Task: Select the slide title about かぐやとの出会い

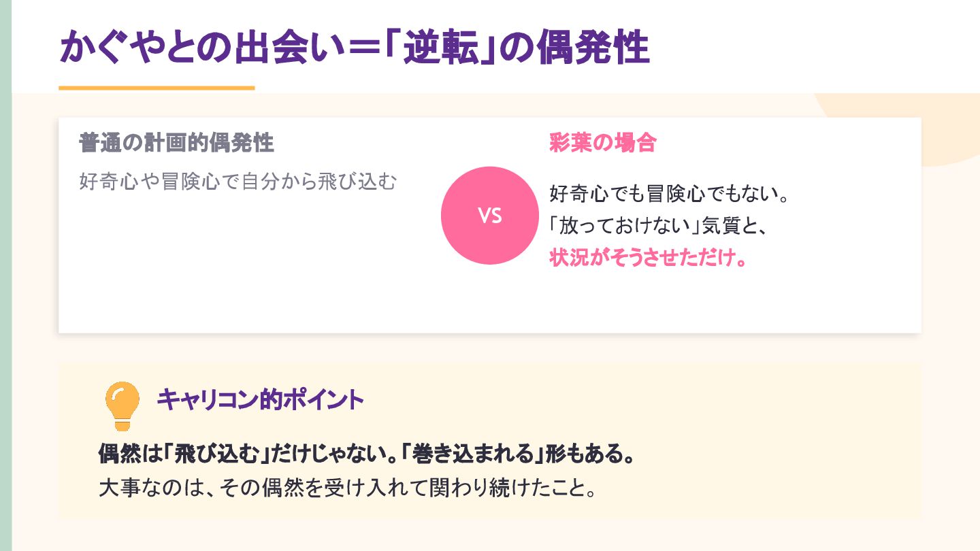Action: pos(354,49)
